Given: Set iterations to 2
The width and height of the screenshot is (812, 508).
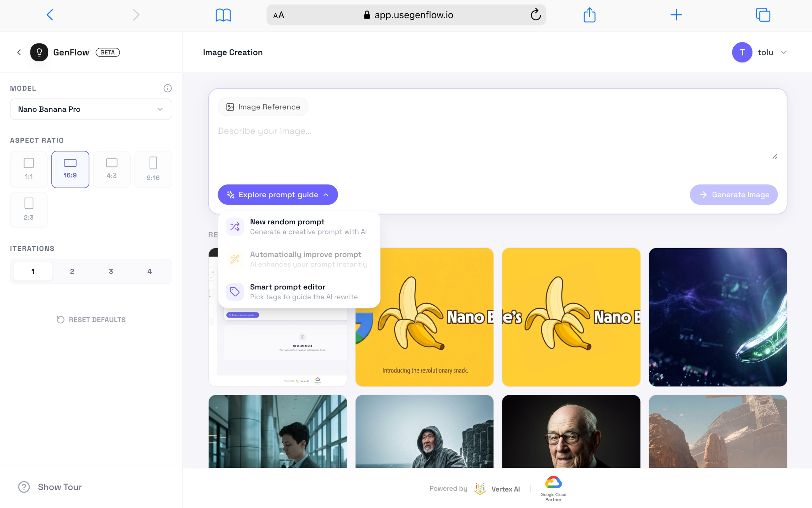Looking at the screenshot, I should (72, 271).
